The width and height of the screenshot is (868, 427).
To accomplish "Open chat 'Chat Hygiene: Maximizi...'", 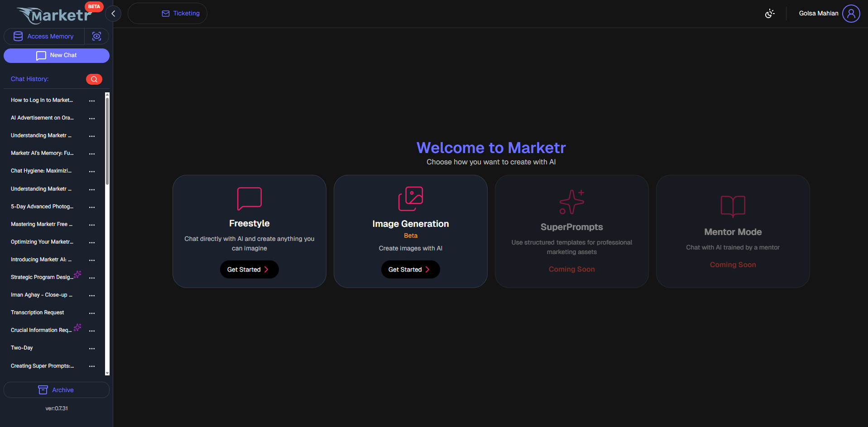I will 41,171.
